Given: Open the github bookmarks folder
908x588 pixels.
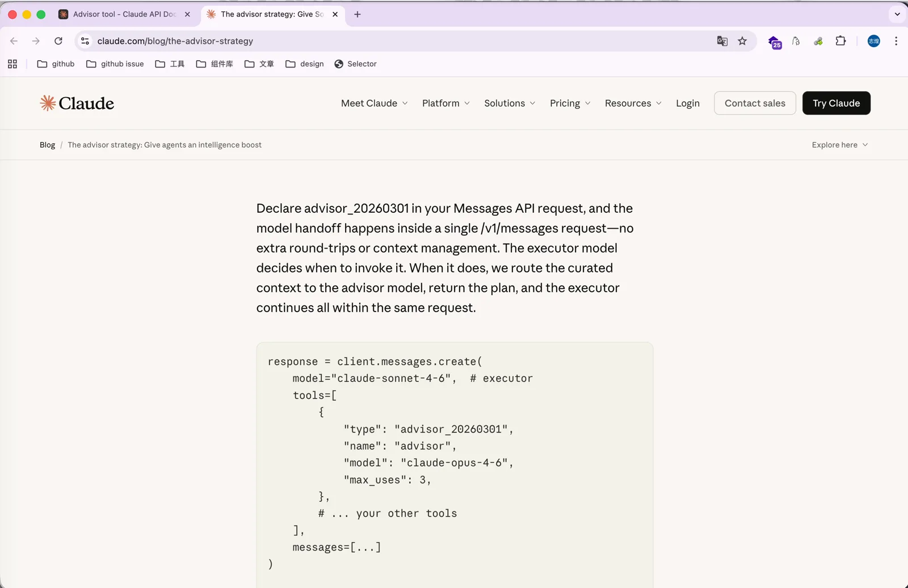Looking at the screenshot, I should [x=56, y=64].
